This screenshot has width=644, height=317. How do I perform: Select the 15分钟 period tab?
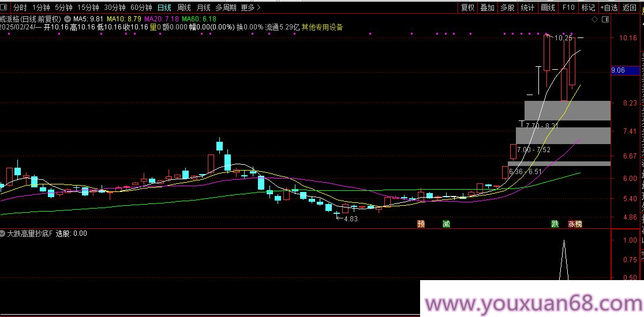coord(88,7)
